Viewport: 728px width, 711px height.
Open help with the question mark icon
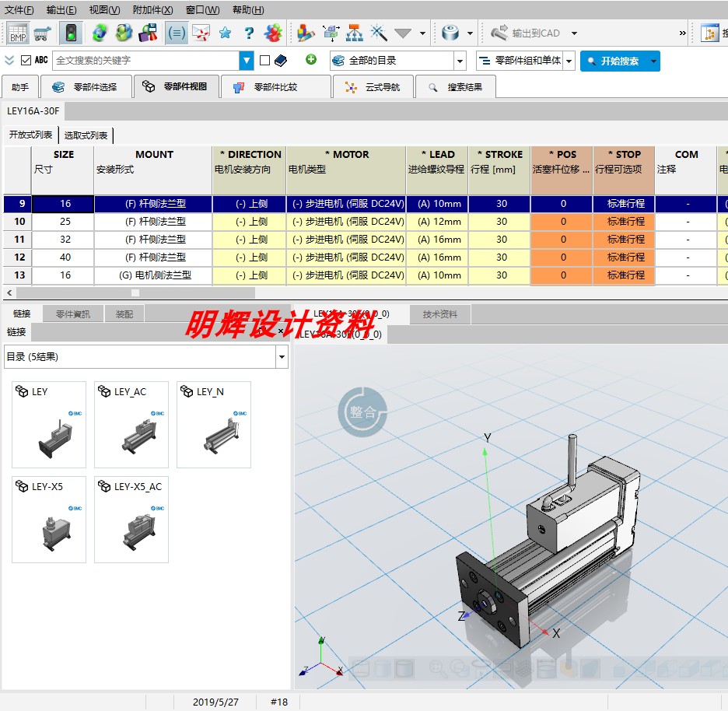tap(250, 33)
